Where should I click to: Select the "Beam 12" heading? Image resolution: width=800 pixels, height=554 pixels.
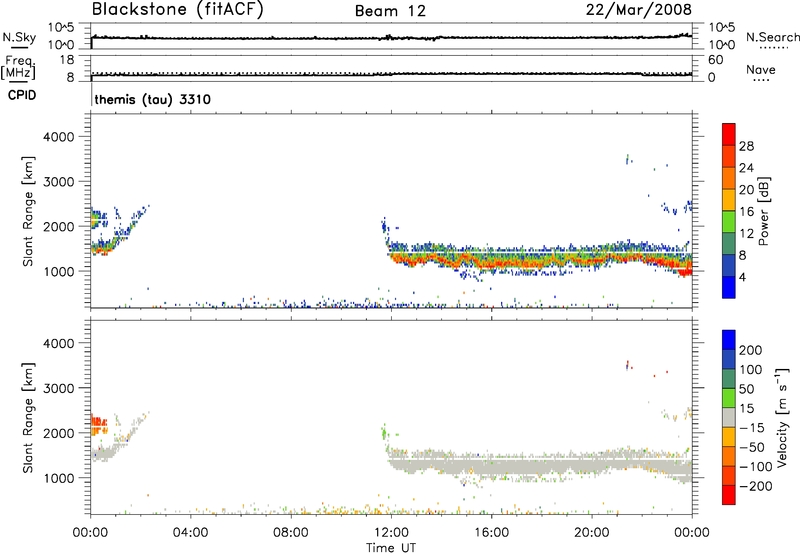click(x=390, y=11)
